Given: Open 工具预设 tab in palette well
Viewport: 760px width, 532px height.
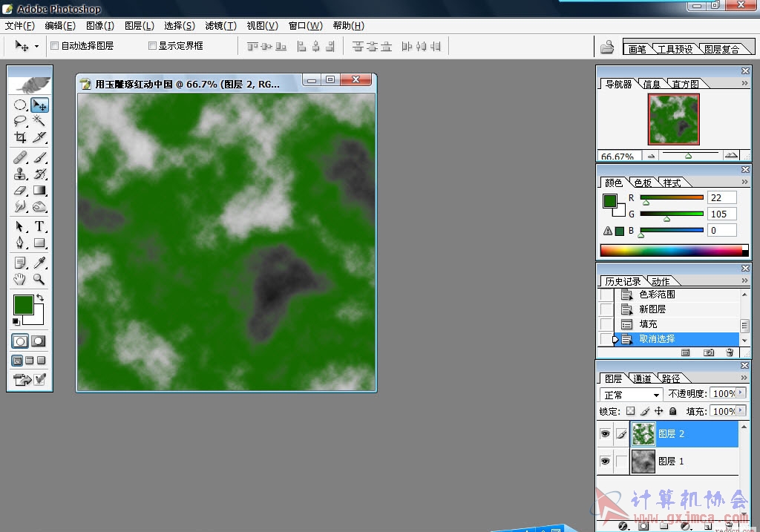Looking at the screenshot, I should click(x=675, y=49).
